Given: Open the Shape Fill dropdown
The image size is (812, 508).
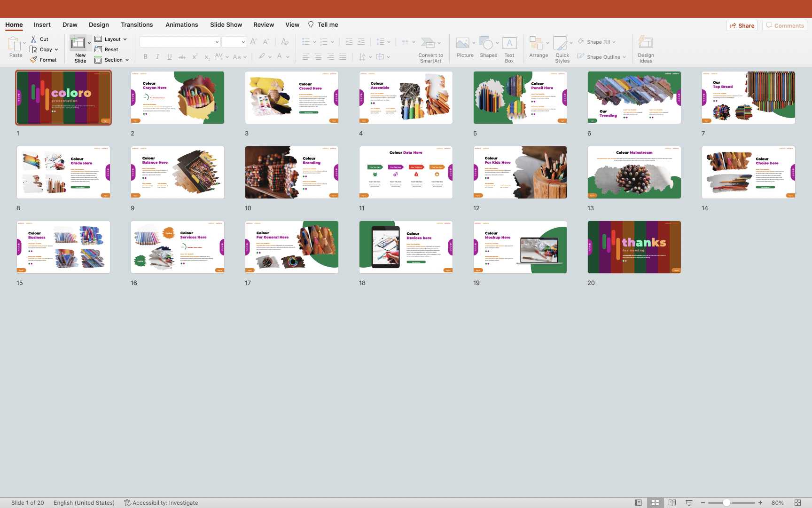Looking at the screenshot, I should click(614, 42).
